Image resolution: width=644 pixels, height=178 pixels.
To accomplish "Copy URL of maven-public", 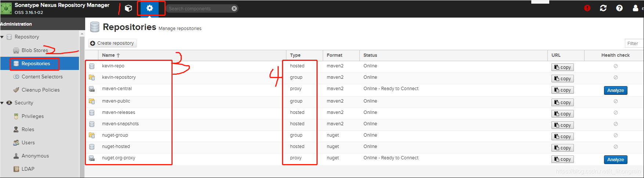I will coord(562,103).
